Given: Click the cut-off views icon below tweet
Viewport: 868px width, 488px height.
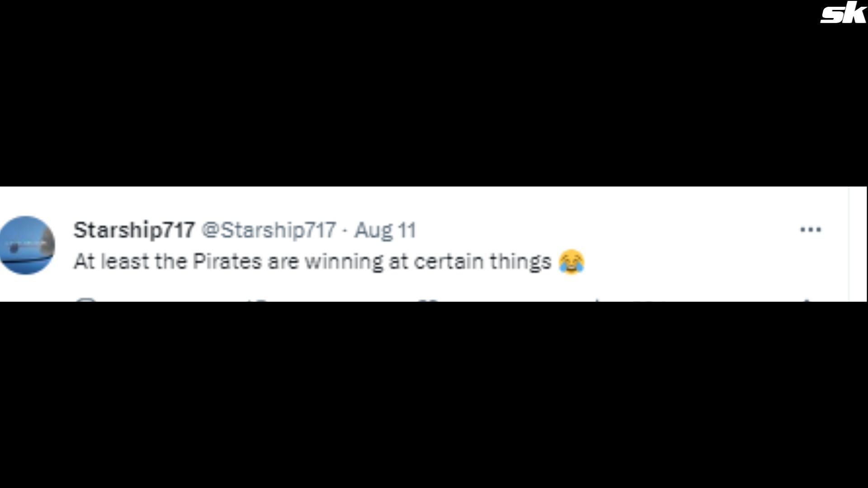Looking at the screenshot, I should 598,300.
